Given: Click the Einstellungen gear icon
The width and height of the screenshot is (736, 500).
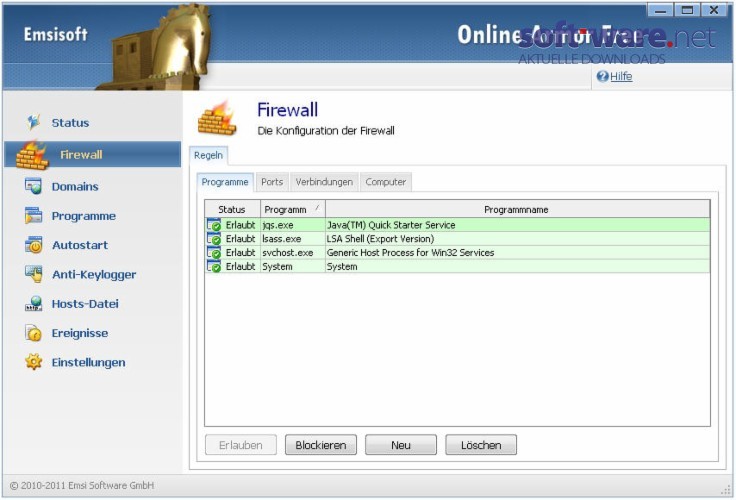Looking at the screenshot, I should tap(33, 362).
